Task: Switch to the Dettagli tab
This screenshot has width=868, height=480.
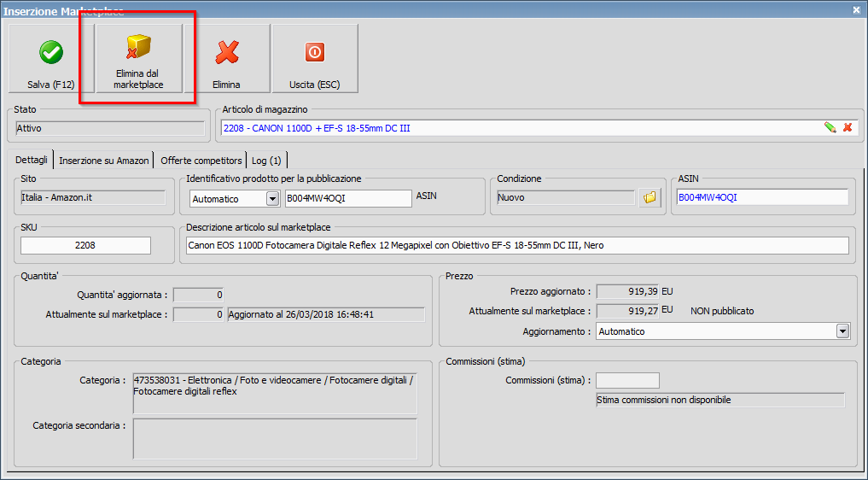Action: [x=32, y=160]
